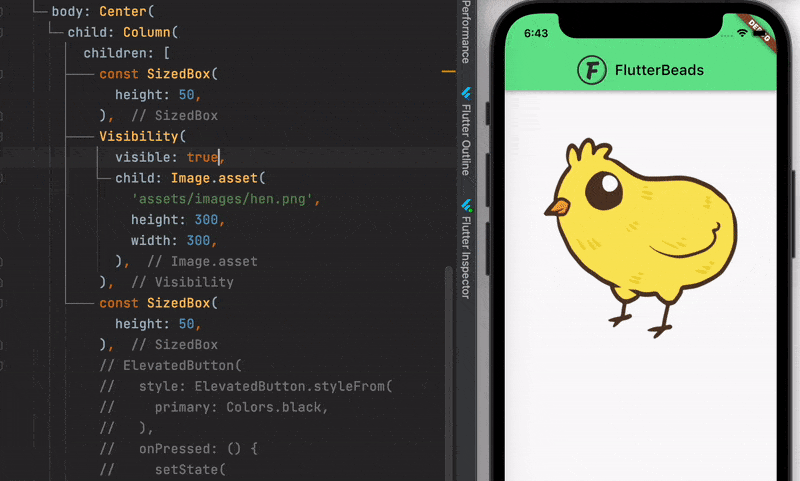
Task: Open the Flutter Inspector tool window
Action: 466,249
